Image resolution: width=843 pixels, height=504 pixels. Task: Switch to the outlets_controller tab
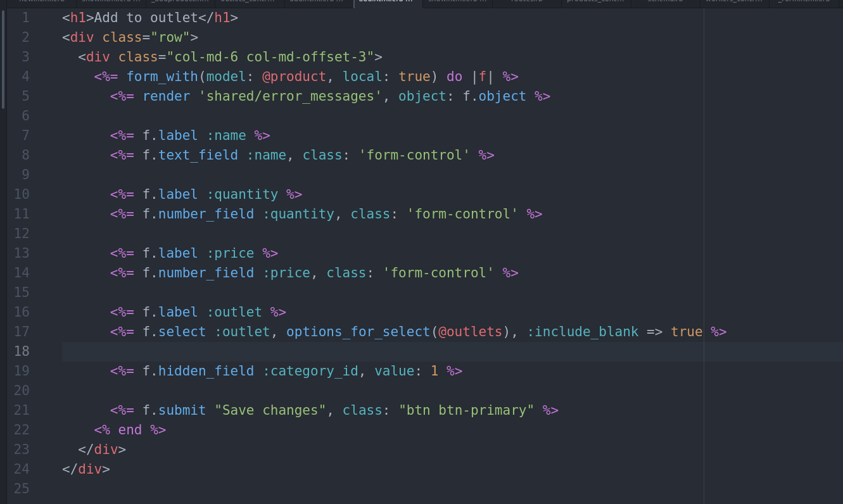click(x=247, y=3)
